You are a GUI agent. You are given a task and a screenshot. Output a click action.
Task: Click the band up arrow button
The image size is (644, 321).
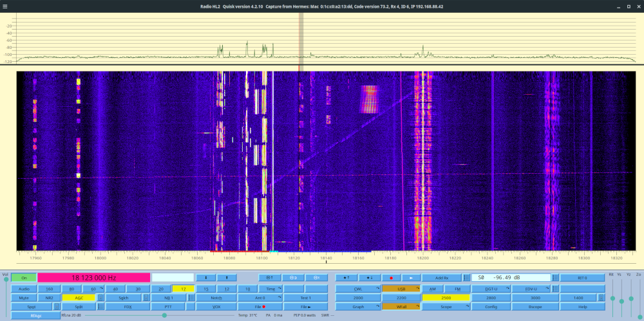tap(227, 278)
